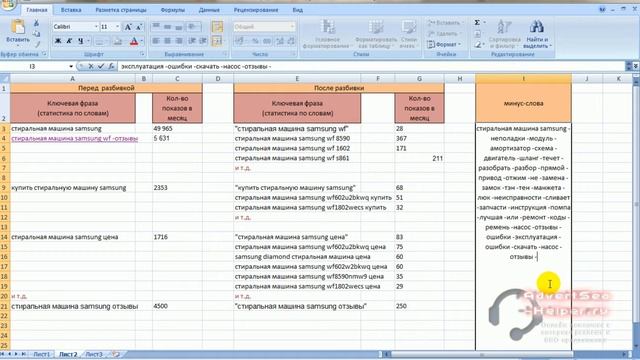
Task: Open the Удалить cells dropdown
Action: pyautogui.click(x=443, y=34)
